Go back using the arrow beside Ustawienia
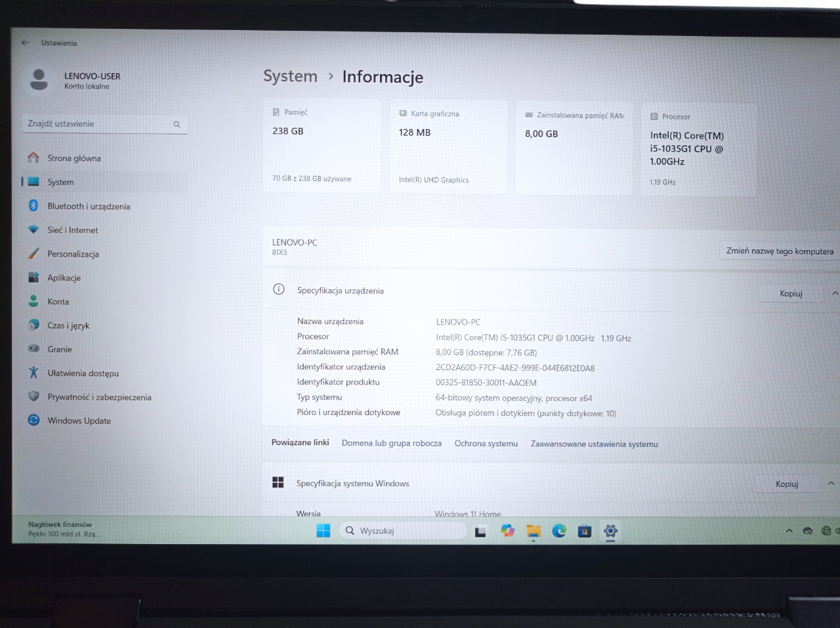Screen dimensions: 840x628 tap(25, 43)
